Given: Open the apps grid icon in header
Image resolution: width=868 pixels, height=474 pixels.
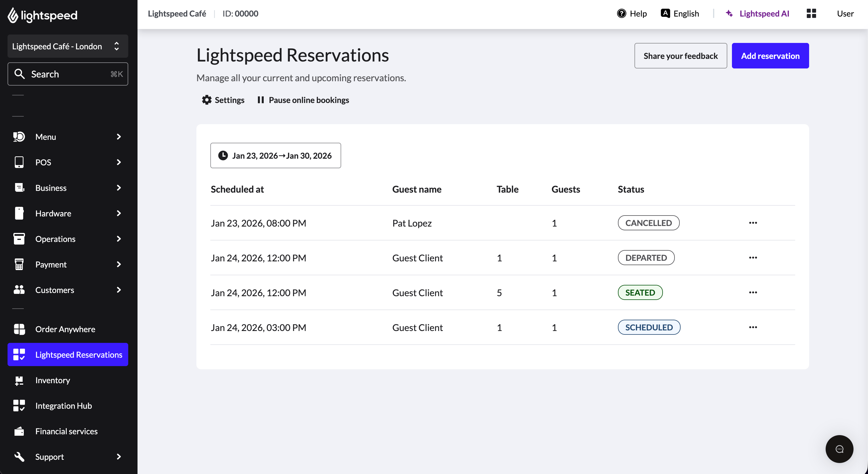Looking at the screenshot, I should coord(811,13).
